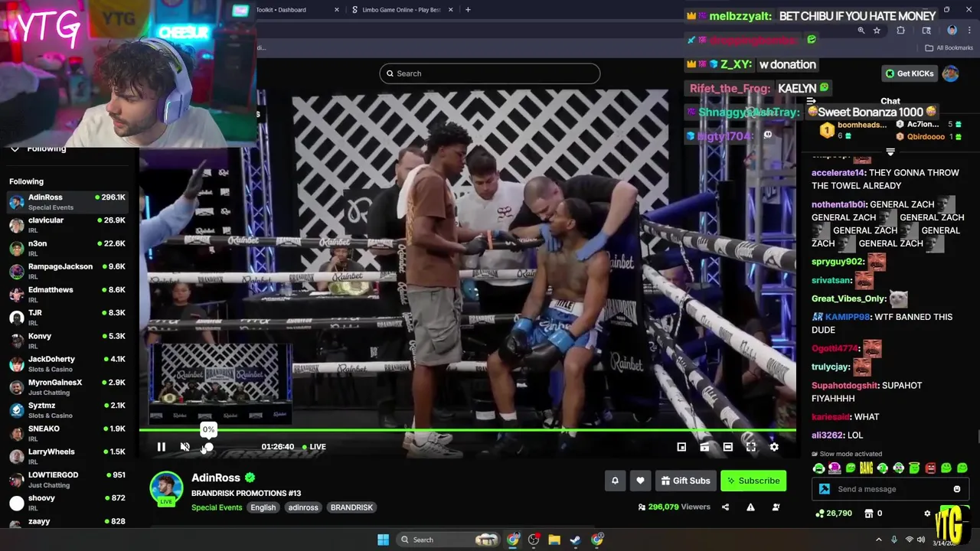Open RampageJackson channel in sidebar
The image size is (980, 551).
[69, 272]
